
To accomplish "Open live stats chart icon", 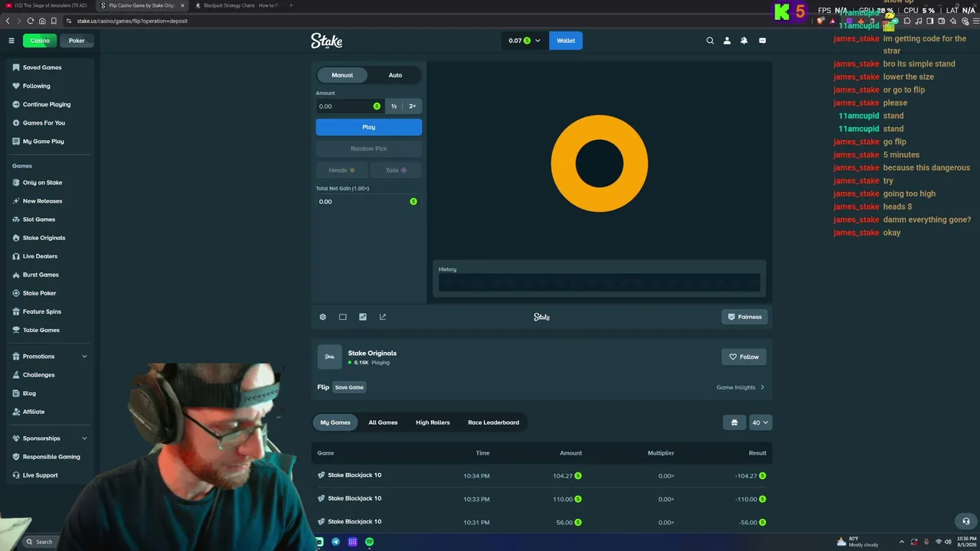I will click(x=363, y=317).
